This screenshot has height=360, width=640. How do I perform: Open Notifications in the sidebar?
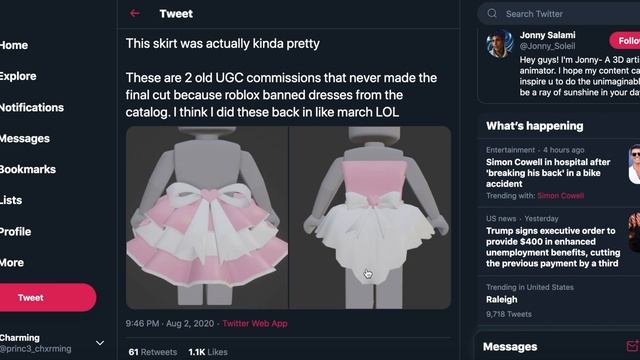[32, 107]
